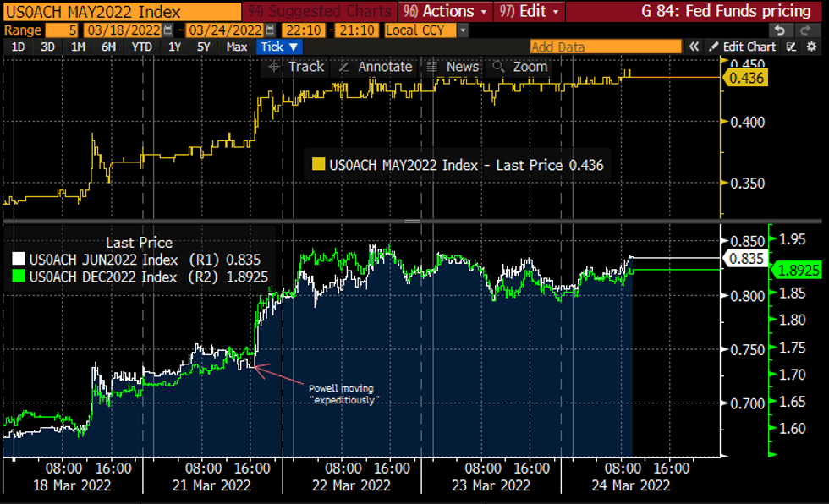829x504 pixels.
Task: Click the Suggested Charts button
Action: 320,11
